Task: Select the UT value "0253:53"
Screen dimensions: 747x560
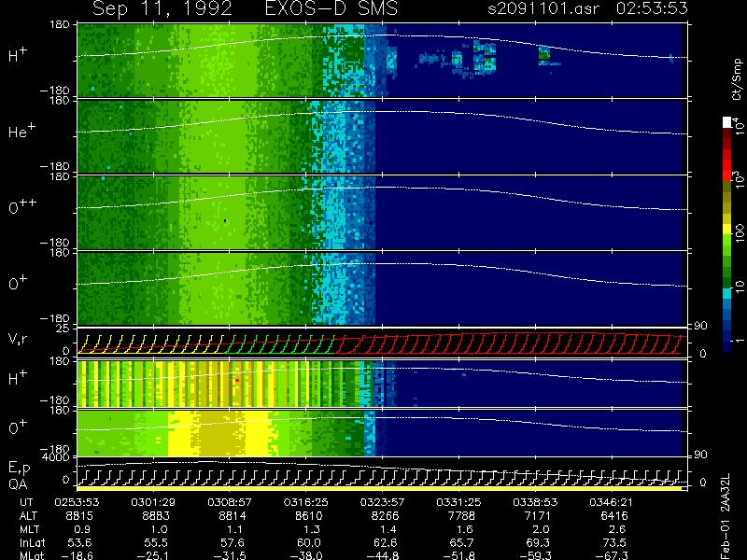Action: click(x=77, y=502)
